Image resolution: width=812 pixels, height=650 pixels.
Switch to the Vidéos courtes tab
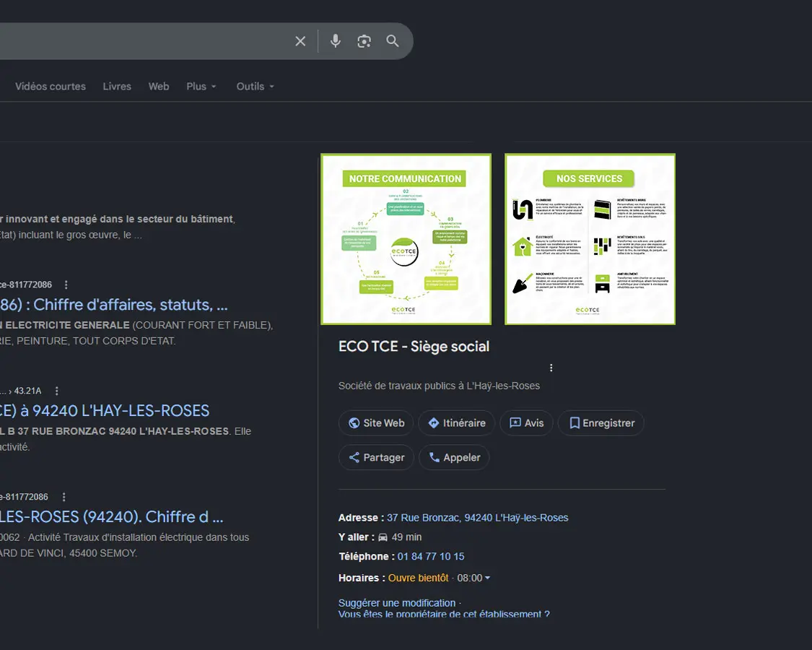(x=51, y=87)
